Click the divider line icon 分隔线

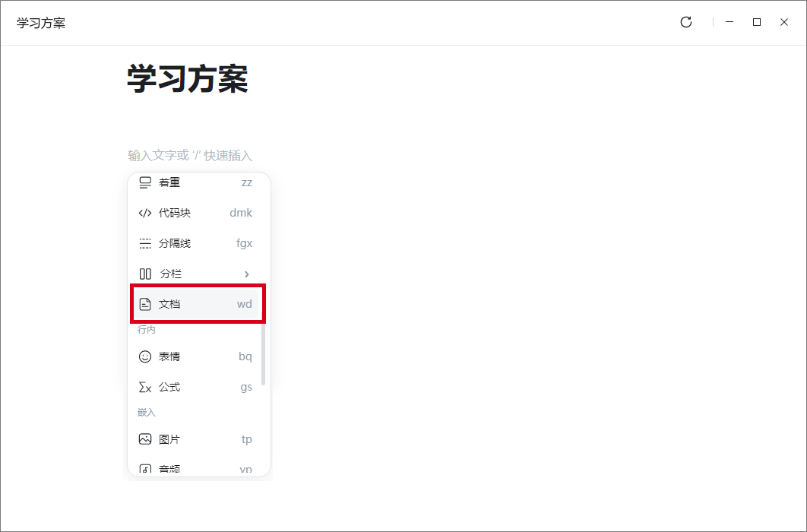coord(145,243)
